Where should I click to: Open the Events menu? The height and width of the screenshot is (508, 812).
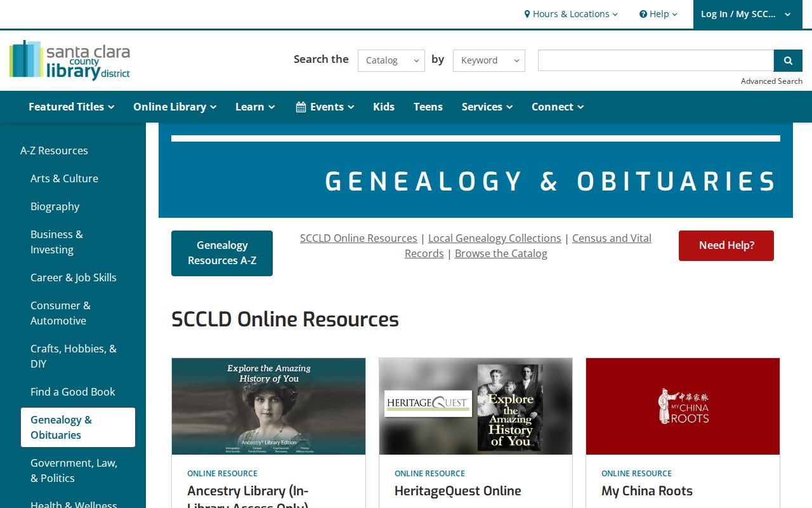click(x=325, y=107)
